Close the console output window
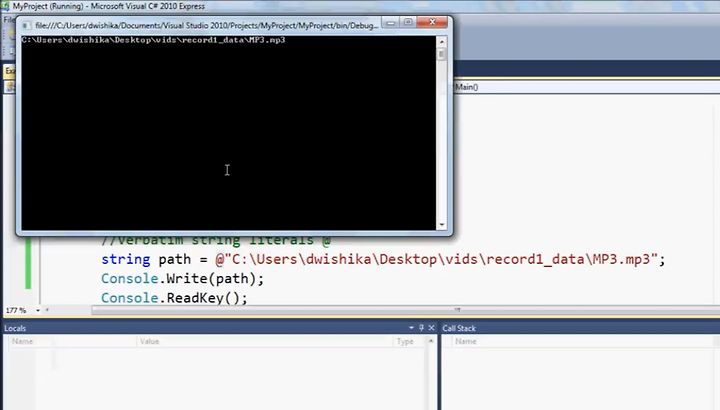The image size is (720, 410). [432, 22]
